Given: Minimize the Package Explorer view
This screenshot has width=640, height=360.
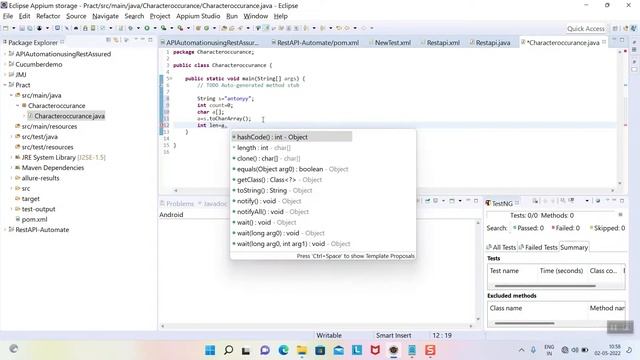Looking at the screenshot, I should [143, 40].
